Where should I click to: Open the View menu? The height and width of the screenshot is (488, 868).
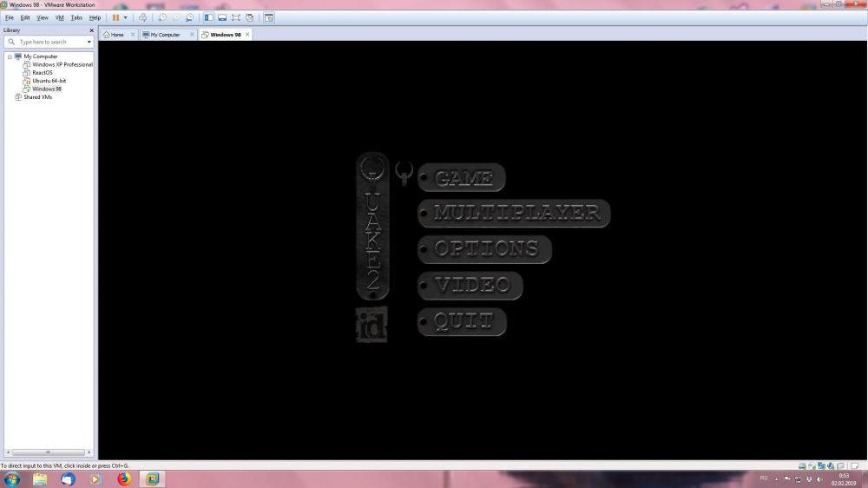[x=43, y=17]
